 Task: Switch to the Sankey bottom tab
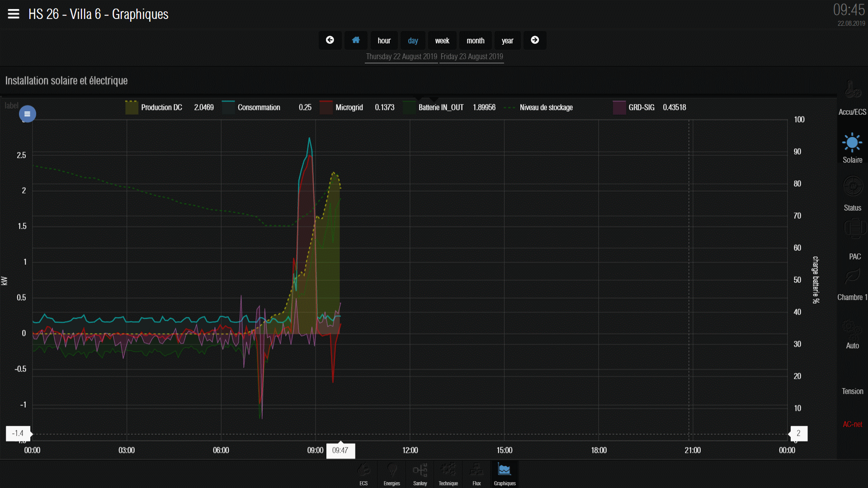coord(420,474)
